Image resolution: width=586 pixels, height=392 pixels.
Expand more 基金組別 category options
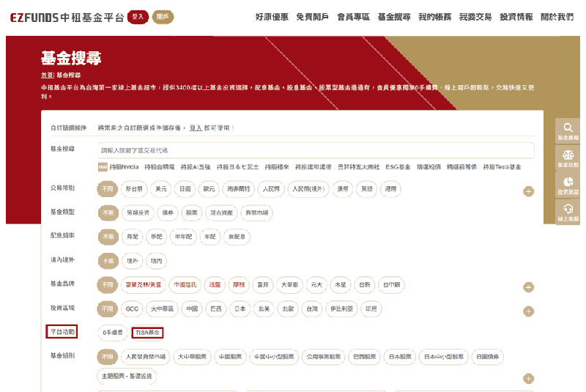pos(528,378)
